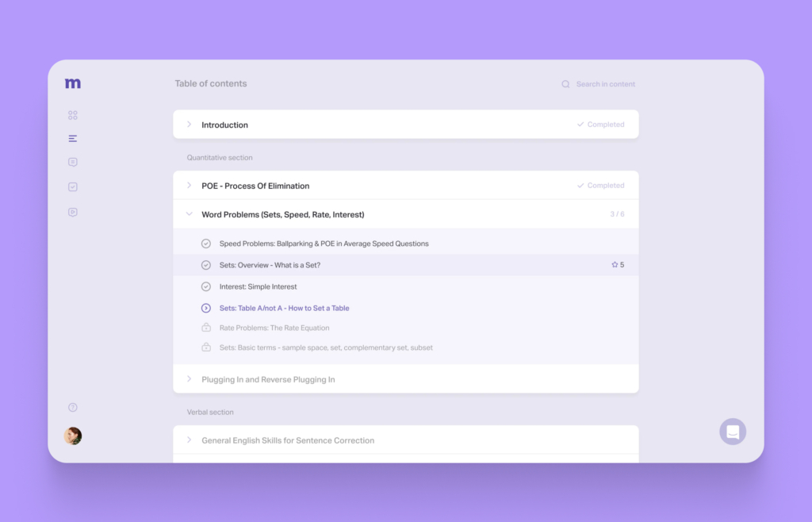
Task: Toggle completion check for Speed Problems lesson
Action: pos(206,244)
